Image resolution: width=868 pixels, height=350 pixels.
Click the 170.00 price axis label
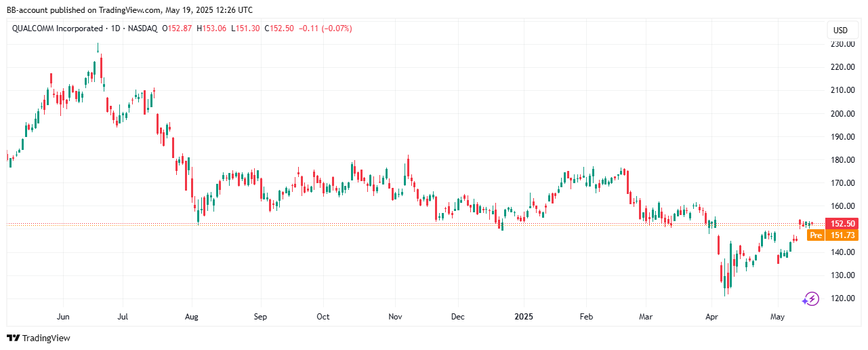tap(843, 183)
